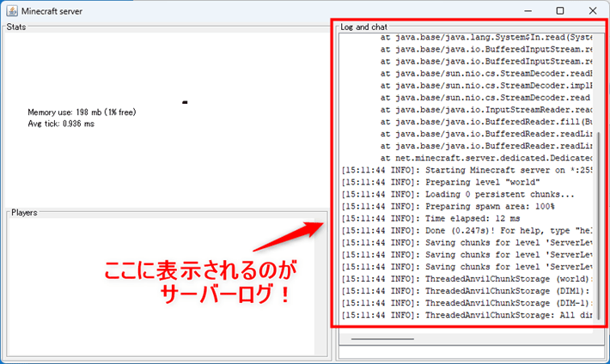Click the "Memory use: 198 mb (1% free)" text
The image size is (610, 364).
coord(82,112)
